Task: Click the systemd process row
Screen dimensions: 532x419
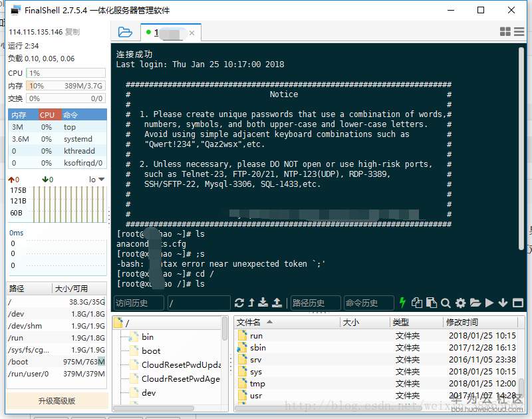Action: (x=57, y=139)
